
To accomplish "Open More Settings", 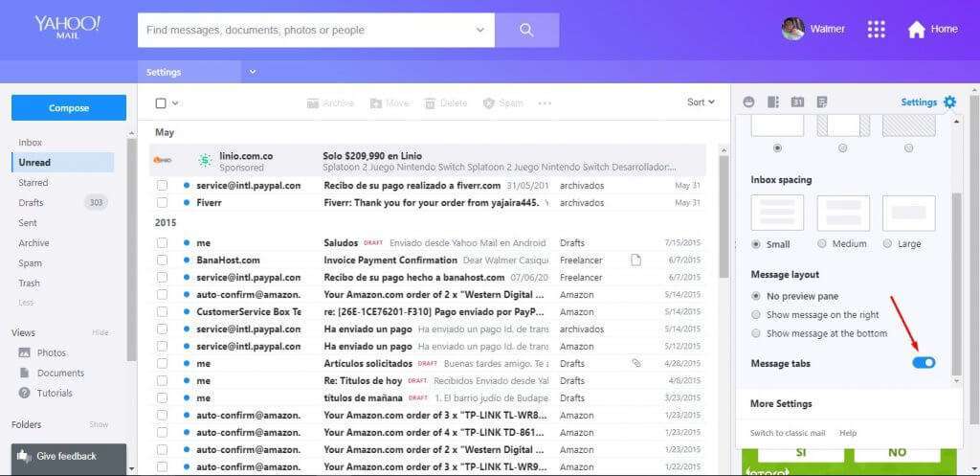I will pyautogui.click(x=781, y=403).
